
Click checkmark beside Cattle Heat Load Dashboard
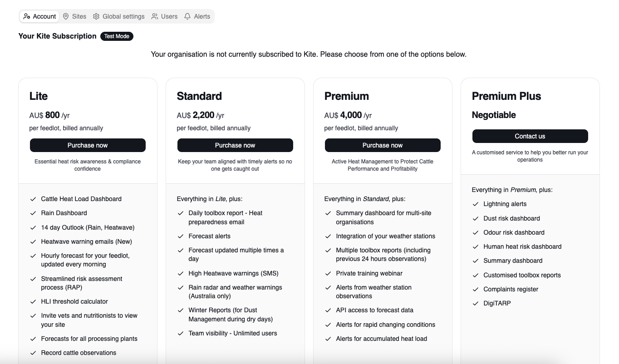(33, 199)
